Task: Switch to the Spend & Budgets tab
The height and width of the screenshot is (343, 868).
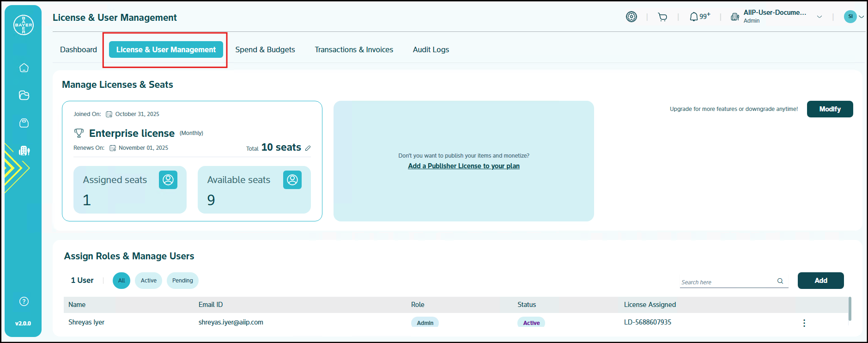Action: [x=265, y=49]
